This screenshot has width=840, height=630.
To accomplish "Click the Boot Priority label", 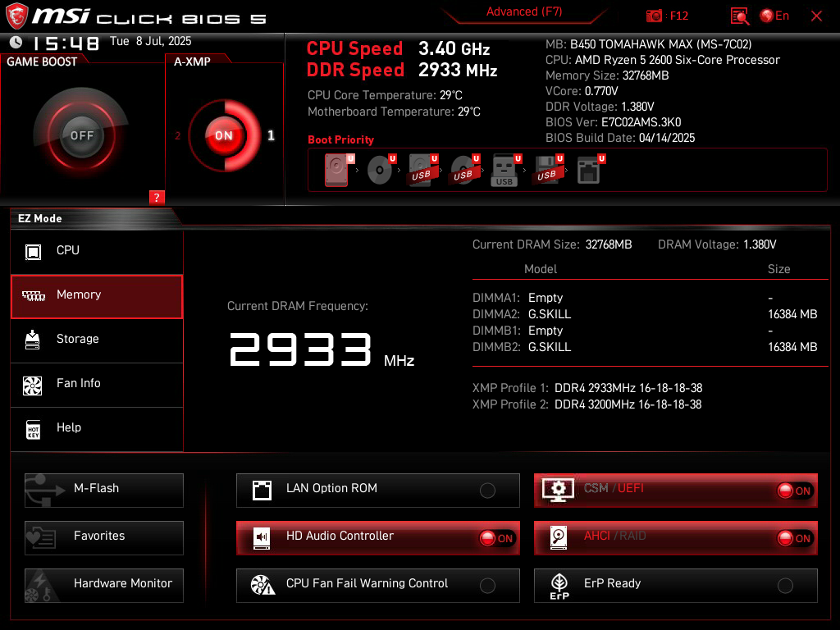I will point(340,139).
